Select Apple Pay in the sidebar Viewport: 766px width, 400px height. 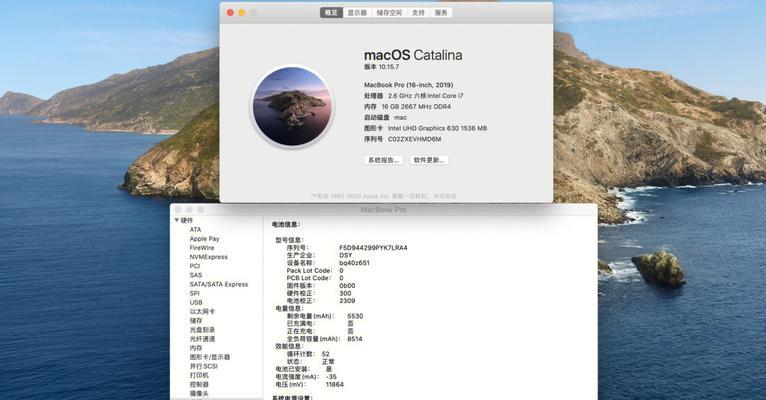205,239
